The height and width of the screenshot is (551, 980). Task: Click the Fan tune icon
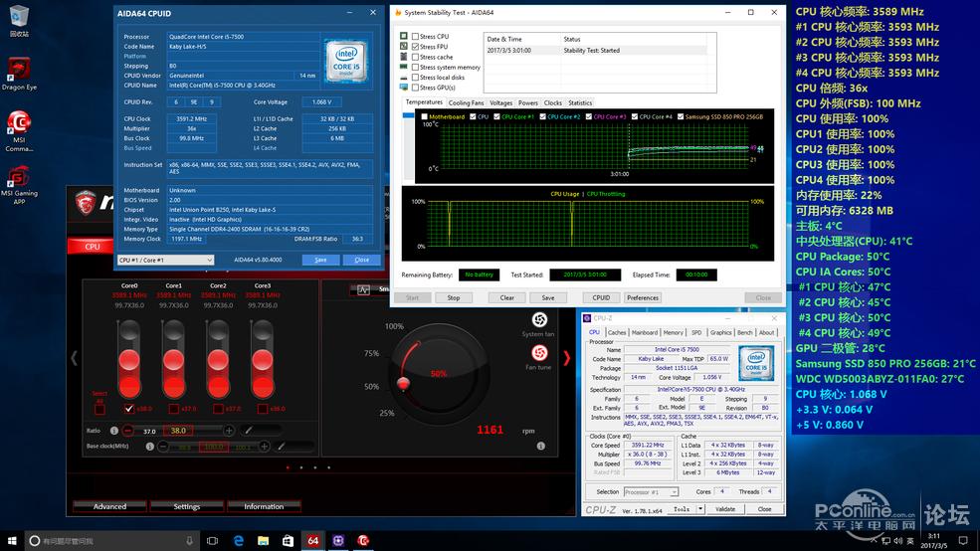coord(539,353)
